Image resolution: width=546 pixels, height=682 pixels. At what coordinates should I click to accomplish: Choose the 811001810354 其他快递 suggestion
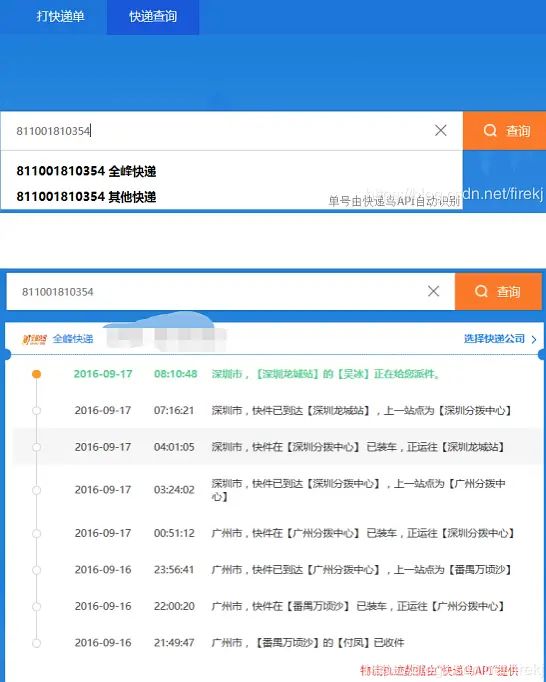pyautogui.click(x=86, y=197)
